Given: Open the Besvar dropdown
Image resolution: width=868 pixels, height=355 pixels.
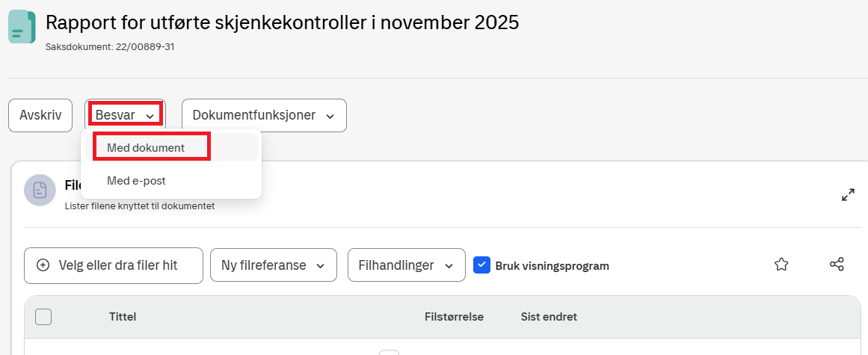Looking at the screenshot, I should 125,115.
